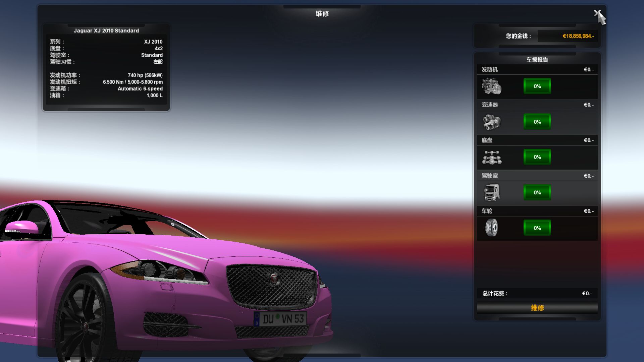Select the chassis 0% damage bar
Screen dimensions: 644x362
(537, 157)
